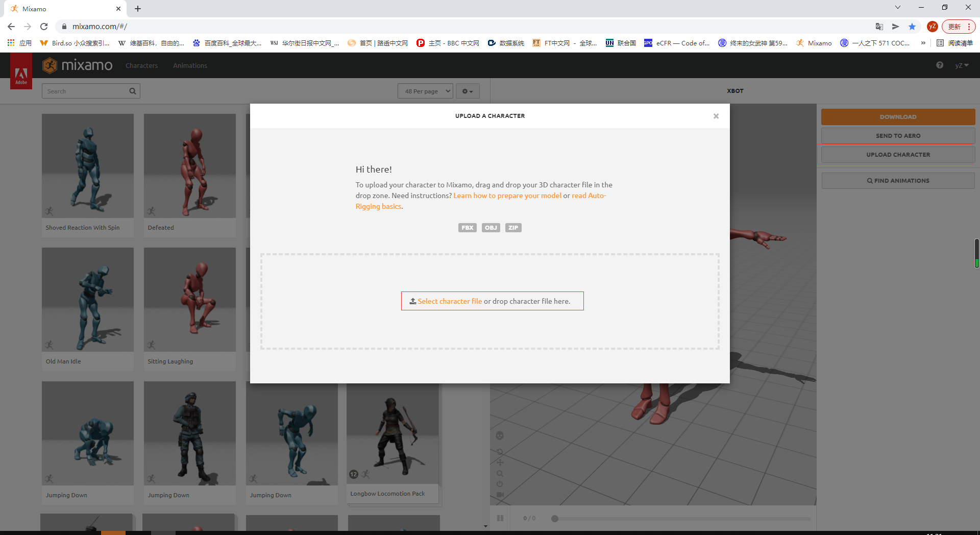The width and height of the screenshot is (980, 535).
Task: Open the Characters tab
Action: click(x=142, y=65)
